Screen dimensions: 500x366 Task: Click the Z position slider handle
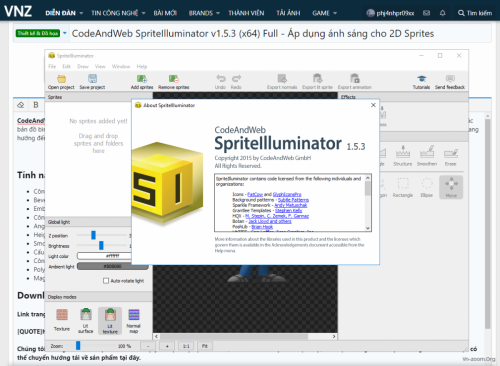pos(93,235)
